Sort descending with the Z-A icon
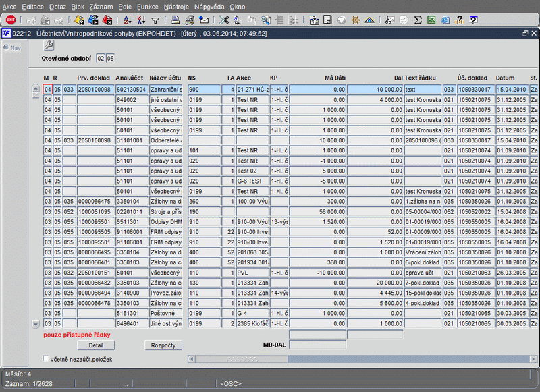The image size is (540, 392). [x=140, y=20]
